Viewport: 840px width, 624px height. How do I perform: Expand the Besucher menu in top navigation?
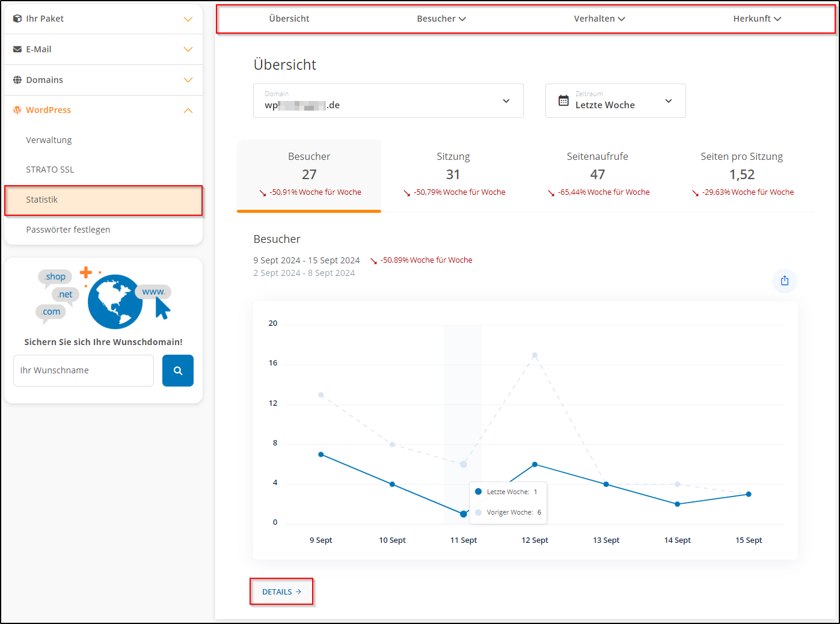click(441, 19)
